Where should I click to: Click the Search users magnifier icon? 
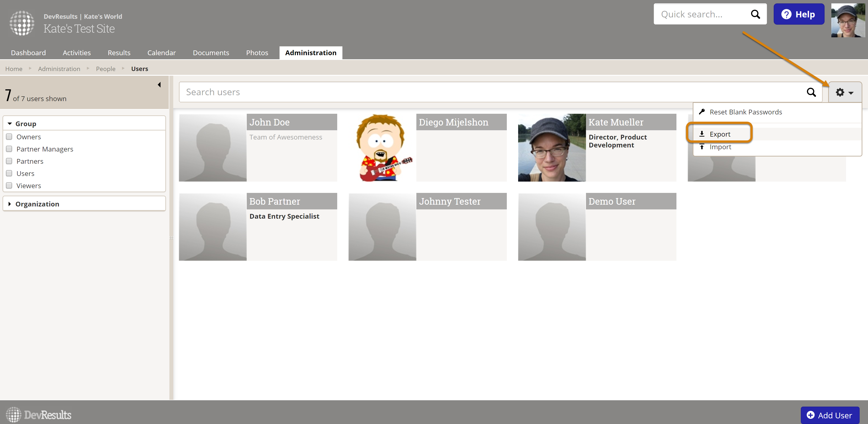coord(811,92)
